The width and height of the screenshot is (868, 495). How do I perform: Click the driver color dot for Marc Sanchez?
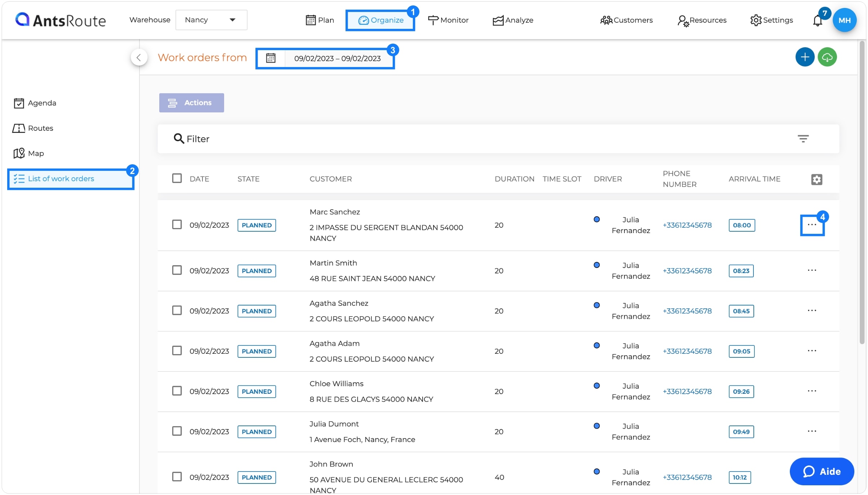pos(597,219)
